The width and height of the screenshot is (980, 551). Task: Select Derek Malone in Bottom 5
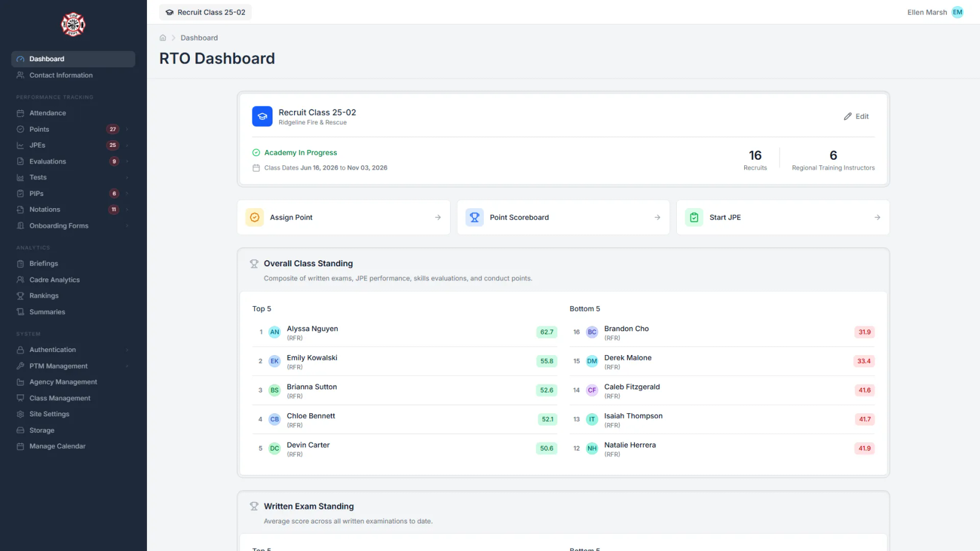tap(722, 361)
